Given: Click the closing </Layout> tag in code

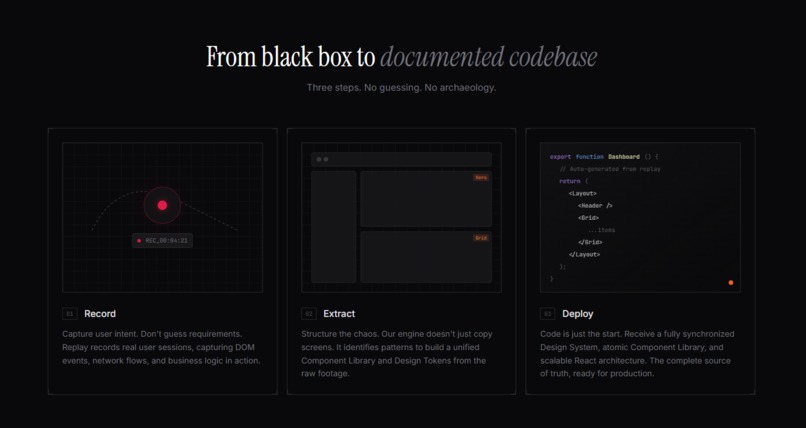Looking at the screenshot, I should tap(584, 254).
